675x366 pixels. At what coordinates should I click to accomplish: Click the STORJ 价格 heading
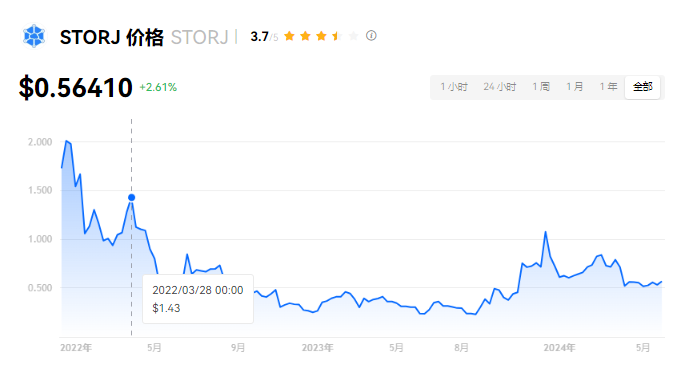(112, 37)
